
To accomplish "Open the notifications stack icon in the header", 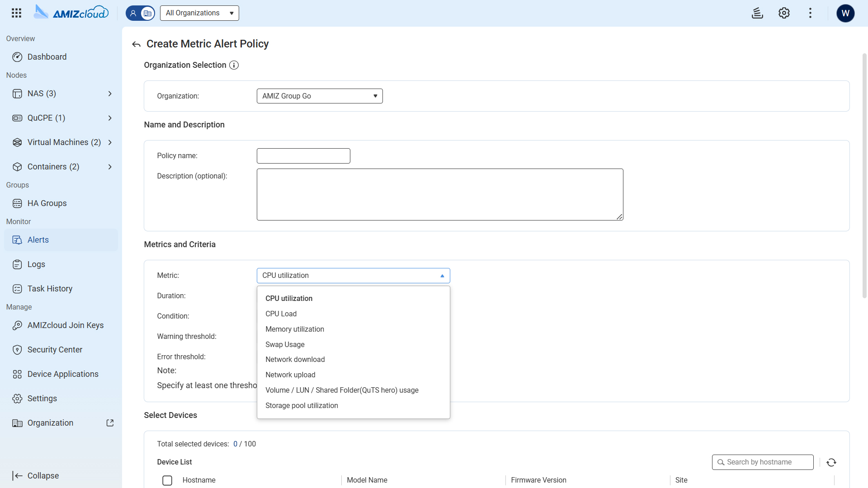I will (757, 13).
